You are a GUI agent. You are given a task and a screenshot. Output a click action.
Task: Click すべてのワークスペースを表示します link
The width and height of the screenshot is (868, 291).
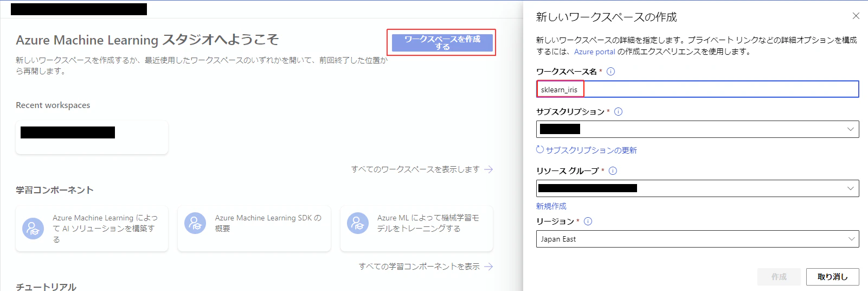click(x=415, y=169)
